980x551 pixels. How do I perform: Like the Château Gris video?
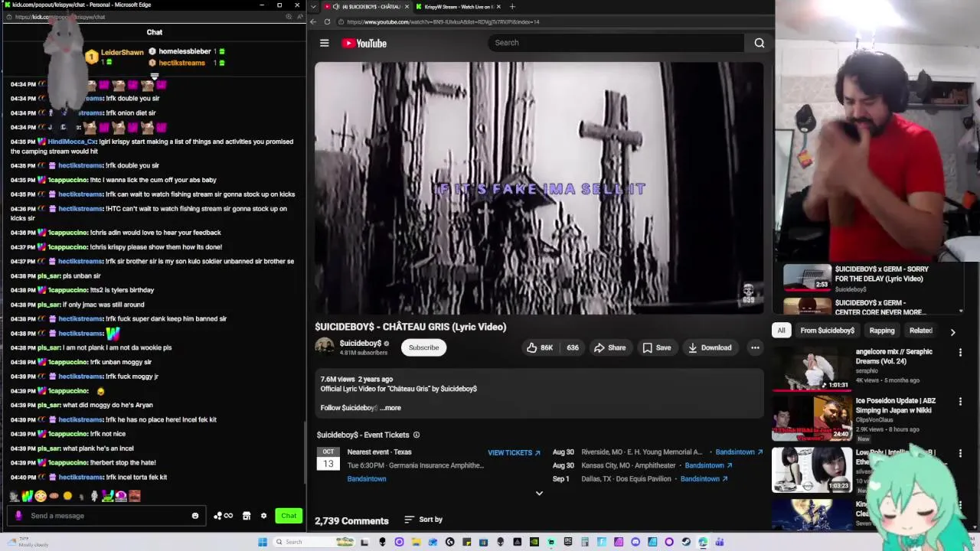click(x=539, y=347)
